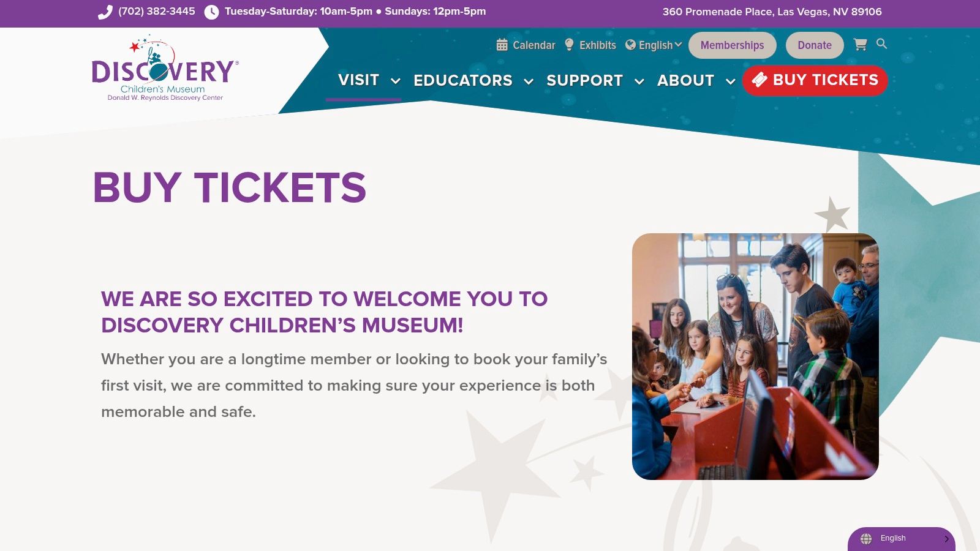The image size is (980, 551).
Task: Open the Support menu item
Action: coord(584,80)
